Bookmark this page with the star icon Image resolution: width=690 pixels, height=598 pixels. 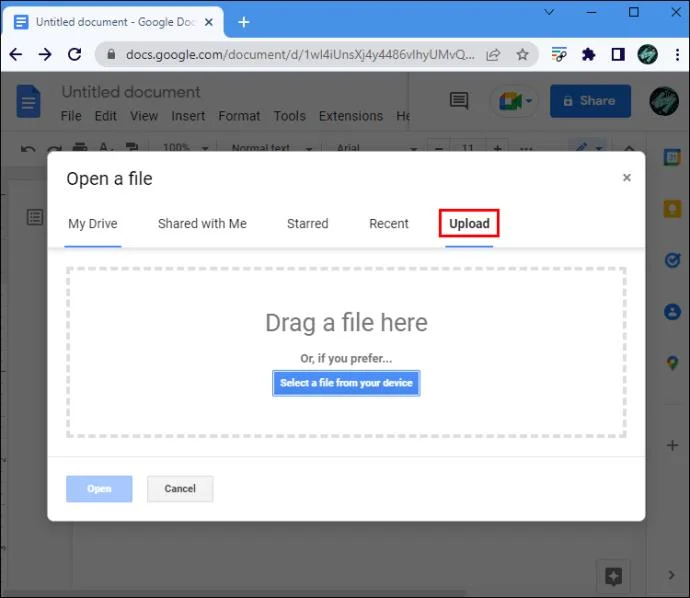pos(522,55)
